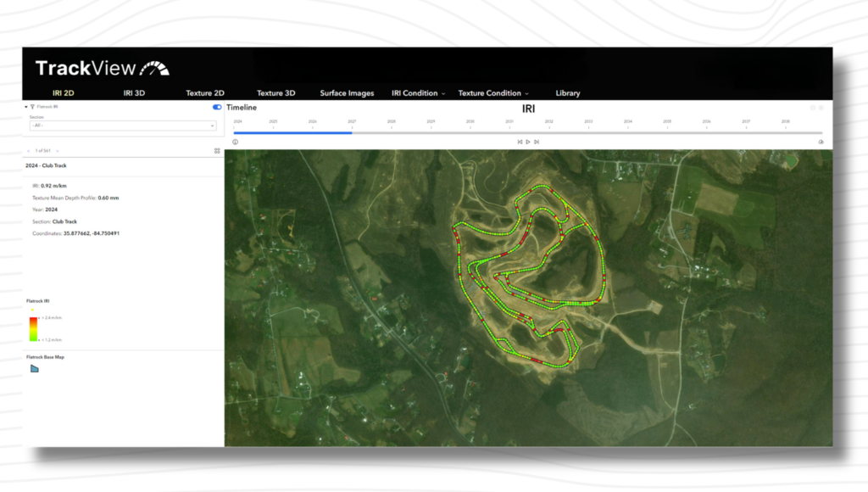Skip to next year on the timeline
The image size is (868, 492).
(537, 142)
